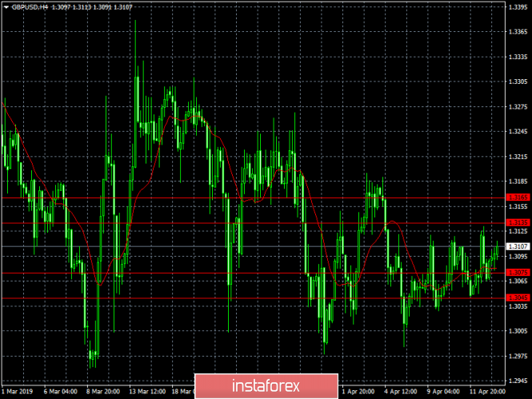The height and width of the screenshot is (399, 532).
Task: Click the GBPUSD,H4 chart title text
Action: tap(30, 7)
